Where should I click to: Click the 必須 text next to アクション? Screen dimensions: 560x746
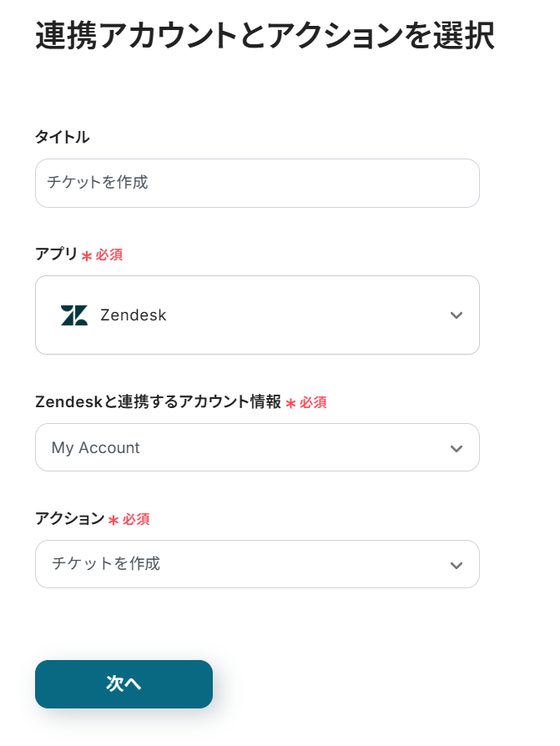click(x=136, y=520)
